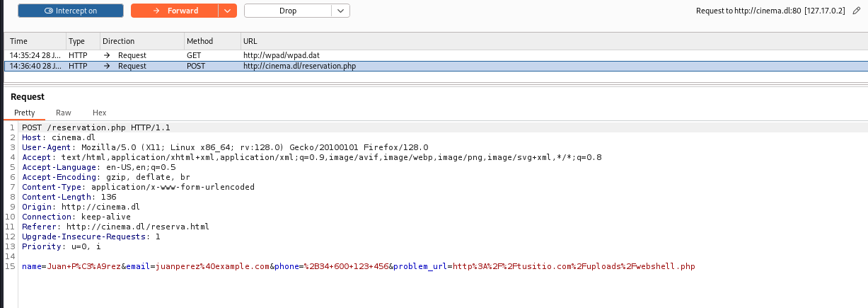The height and width of the screenshot is (308, 868).
Task: Click the Accept-Encoding header line
Action: coord(106,177)
